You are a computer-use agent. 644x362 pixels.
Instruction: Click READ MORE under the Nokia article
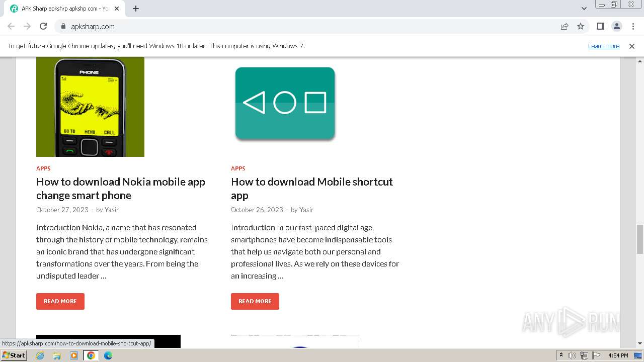(60, 301)
